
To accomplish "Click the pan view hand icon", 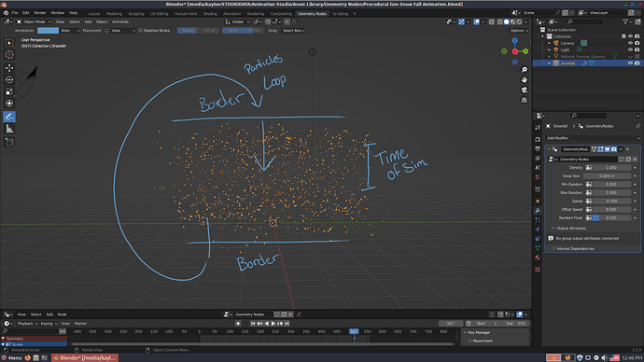I will pyautogui.click(x=525, y=80).
